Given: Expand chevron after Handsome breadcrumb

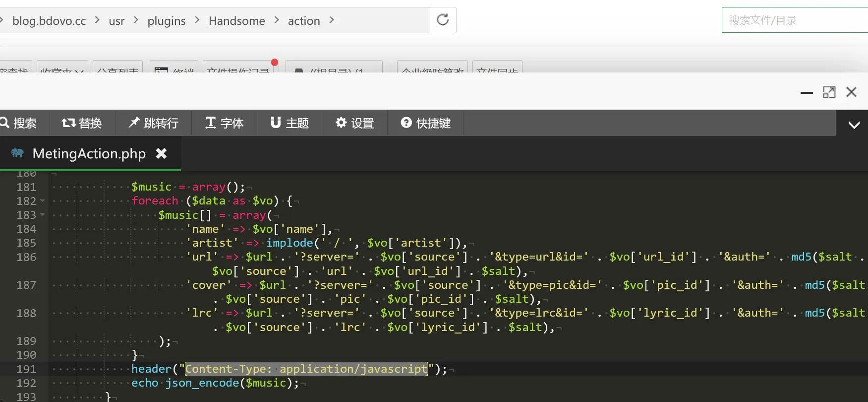Looking at the screenshot, I should [277, 20].
